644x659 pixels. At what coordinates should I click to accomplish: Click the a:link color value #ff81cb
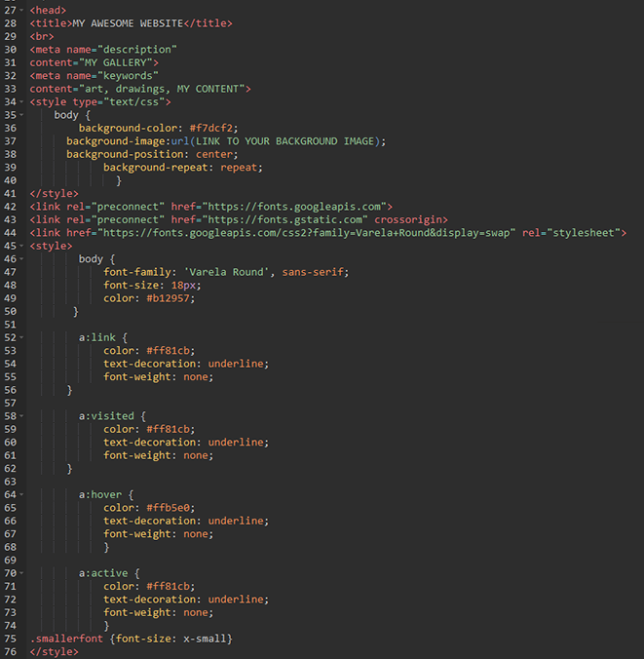tap(168, 351)
